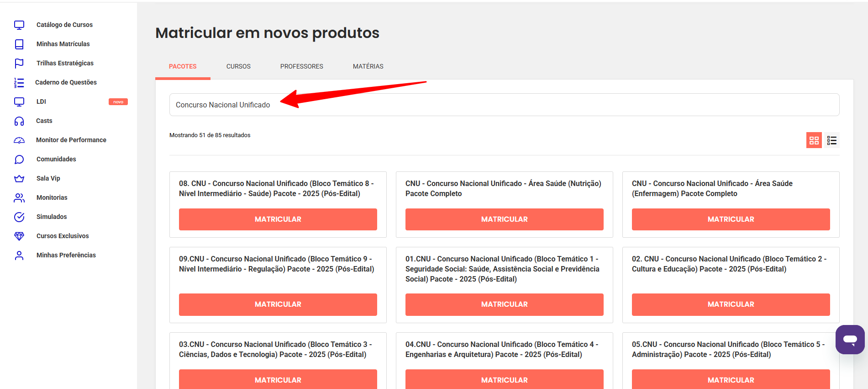Click the Minhas Matrículas book icon
Image resolution: width=868 pixels, height=389 pixels.
pos(19,44)
